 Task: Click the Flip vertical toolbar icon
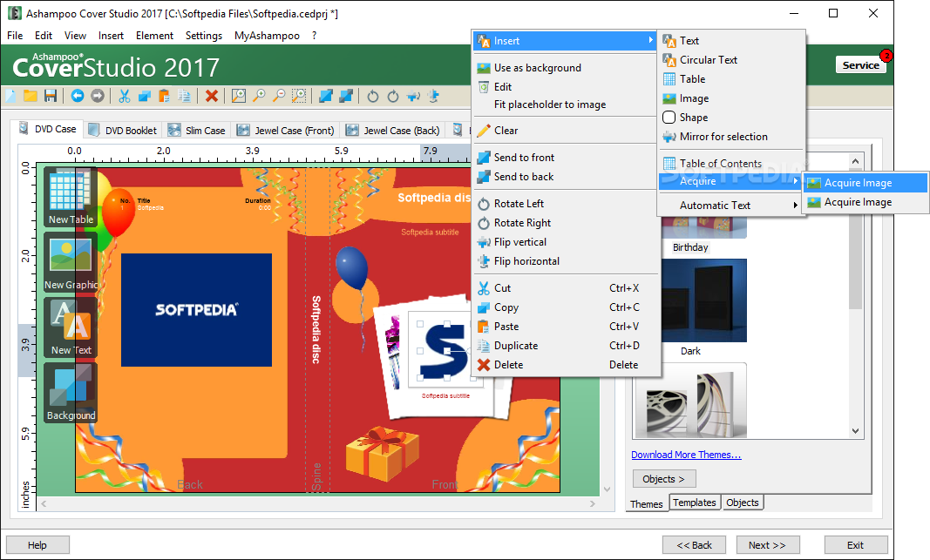[413, 96]
